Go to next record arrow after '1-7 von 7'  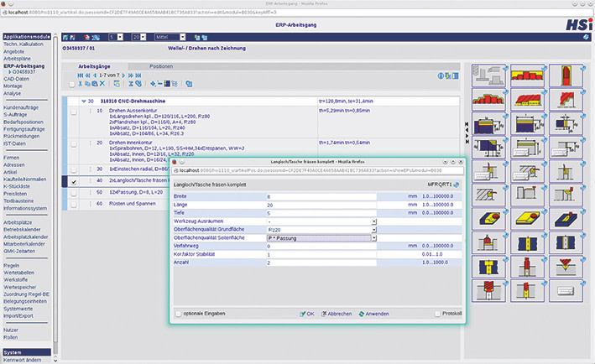pos(123,75)
